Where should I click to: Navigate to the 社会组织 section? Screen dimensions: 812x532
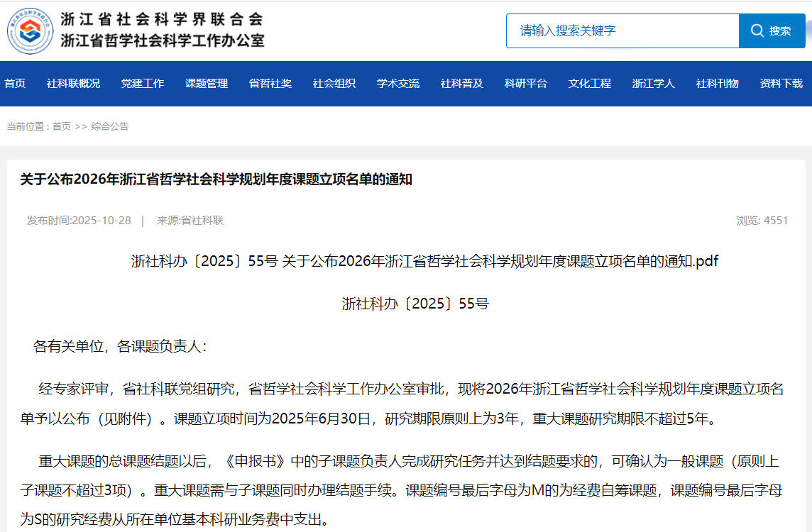[334, 84]
